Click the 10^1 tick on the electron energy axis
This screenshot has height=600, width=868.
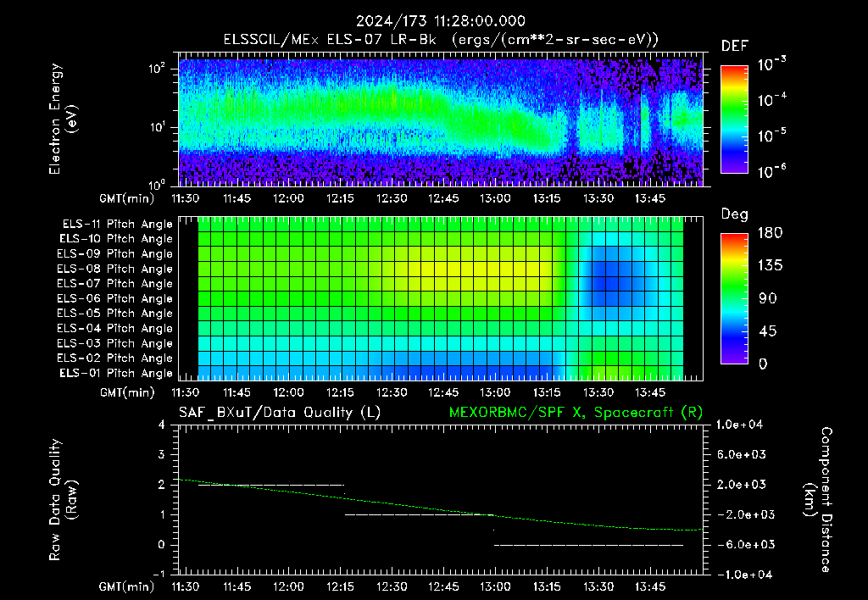(x=157, y=127)
